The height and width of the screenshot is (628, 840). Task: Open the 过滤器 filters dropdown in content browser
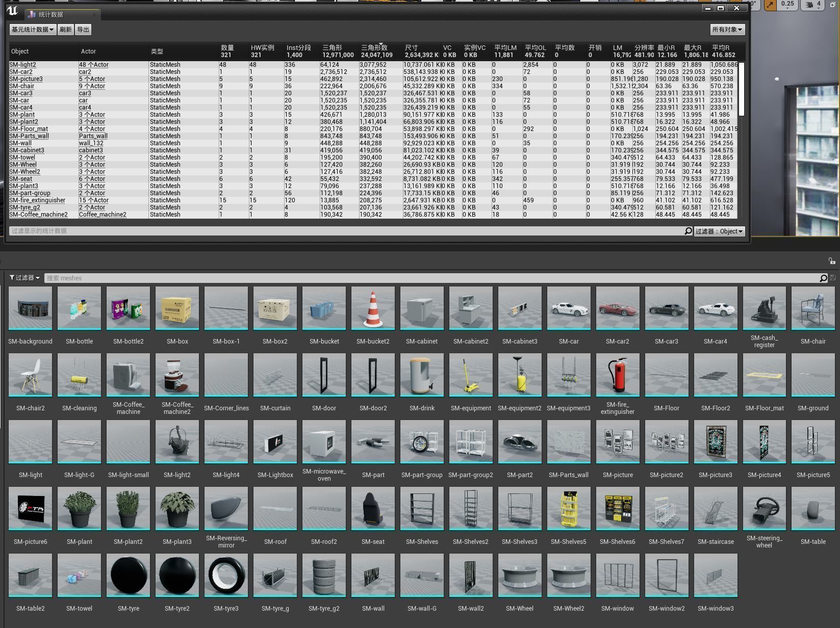pos(24,278)
